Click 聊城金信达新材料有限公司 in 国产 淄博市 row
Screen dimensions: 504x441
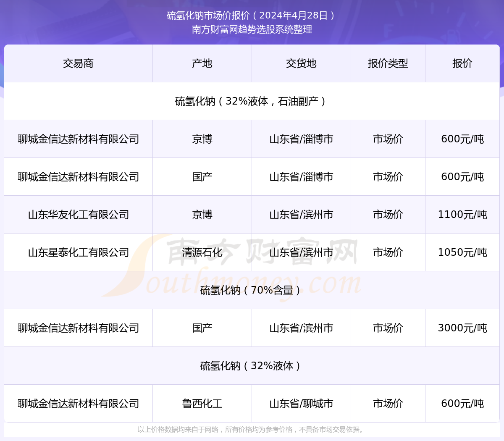(x=78, y=177)
